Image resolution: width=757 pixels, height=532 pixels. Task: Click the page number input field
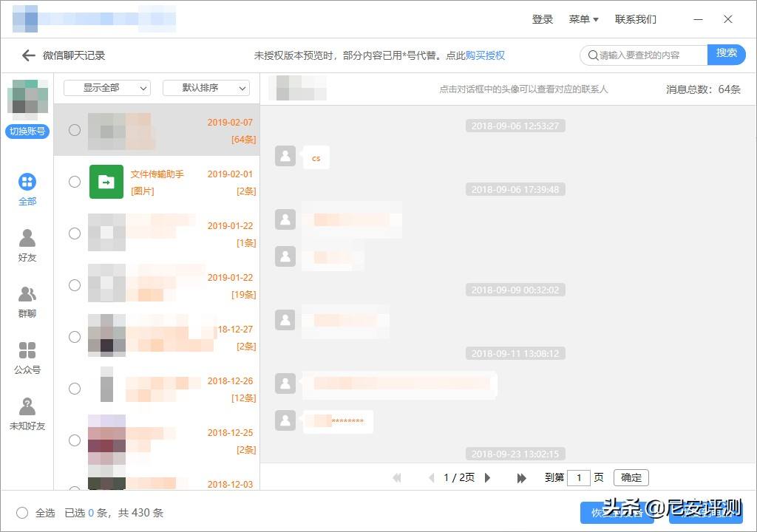(x=579, y=478)
